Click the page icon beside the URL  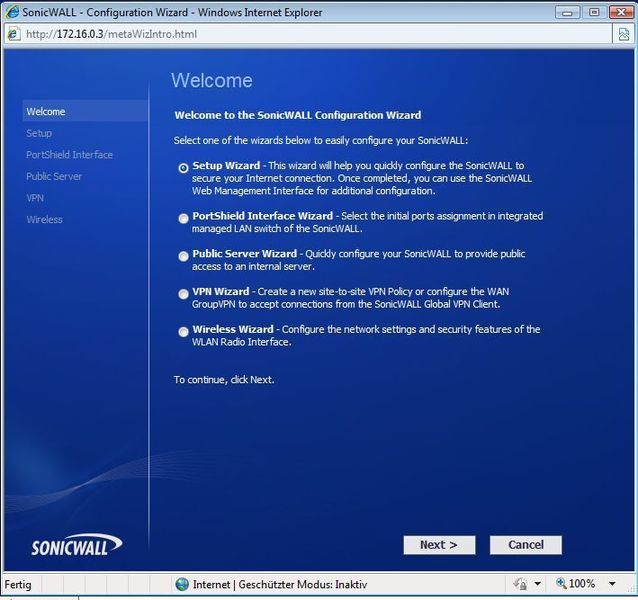pyautogui.click(x=13, y=34)
